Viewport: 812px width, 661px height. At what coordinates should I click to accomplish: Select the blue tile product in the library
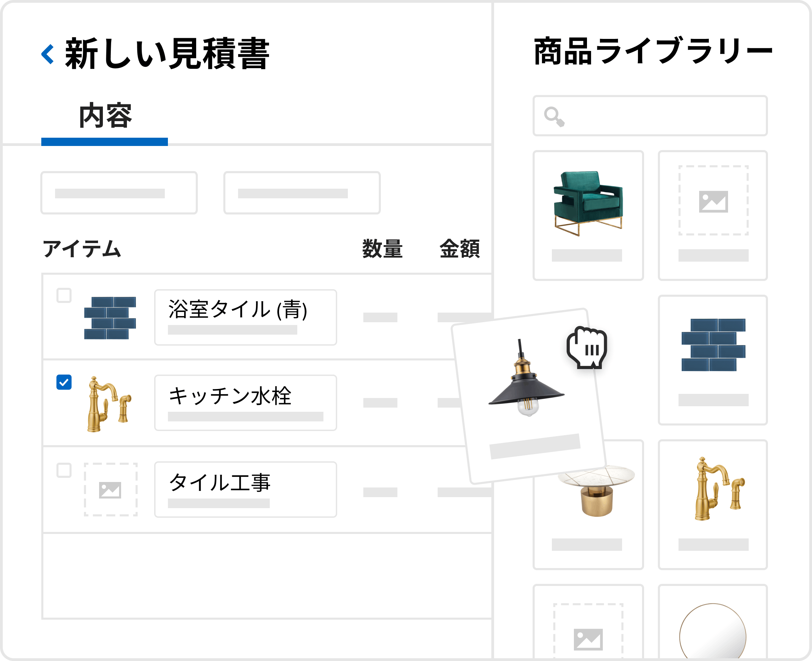[713, 360]
